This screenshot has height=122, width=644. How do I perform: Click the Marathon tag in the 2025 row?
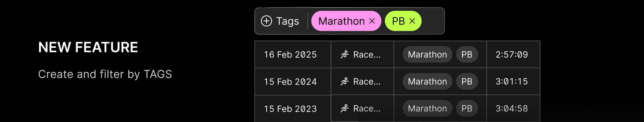coord(427,55)
